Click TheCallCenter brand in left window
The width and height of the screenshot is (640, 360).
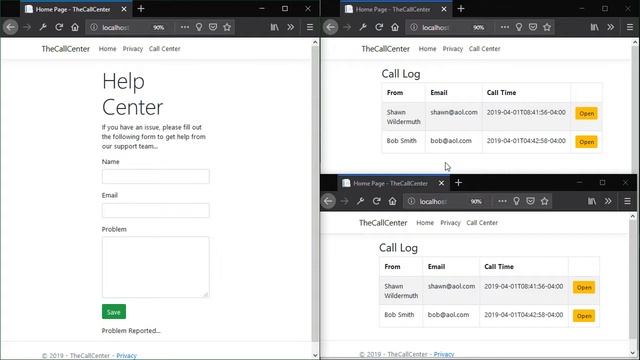pyautogui.click(x=66, y=49)
